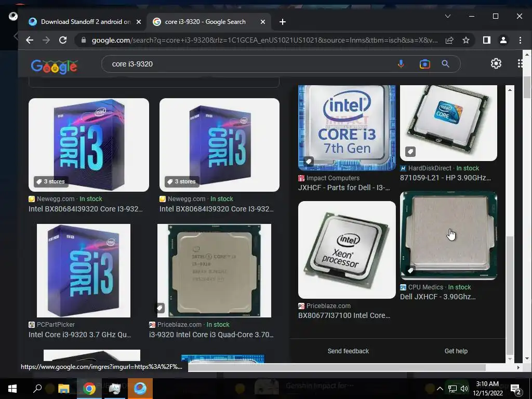
Task: Open the Intel Xeon processor image
Action: tap(347, 250)
